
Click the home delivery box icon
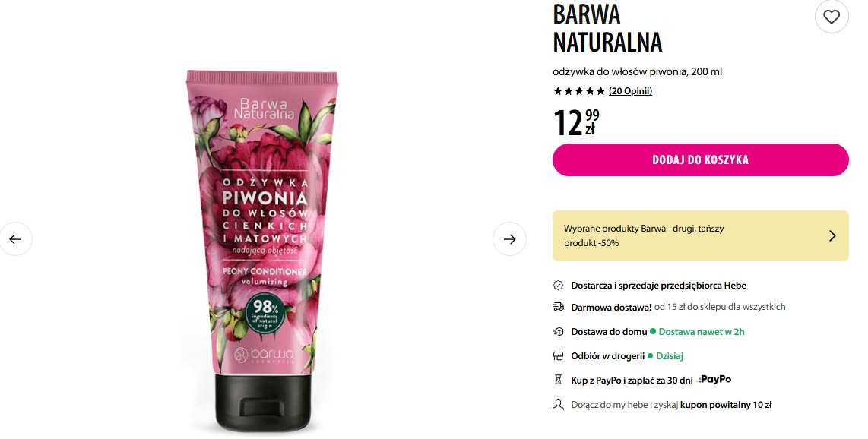click(558, 332)
